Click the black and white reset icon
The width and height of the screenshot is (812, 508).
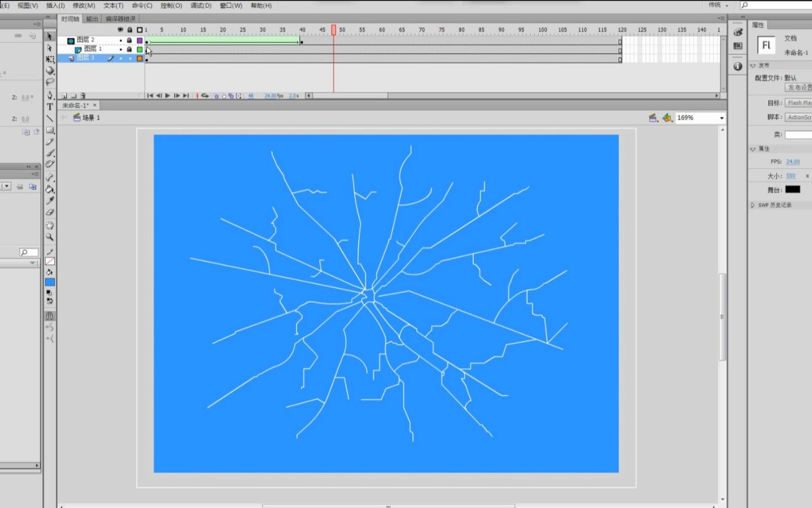tap(50, 292)
